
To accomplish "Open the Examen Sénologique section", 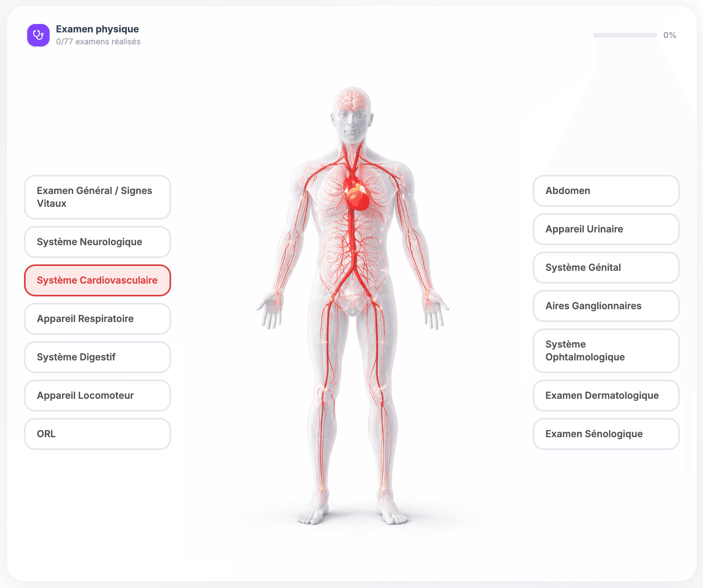I will (x=605, y=434).
